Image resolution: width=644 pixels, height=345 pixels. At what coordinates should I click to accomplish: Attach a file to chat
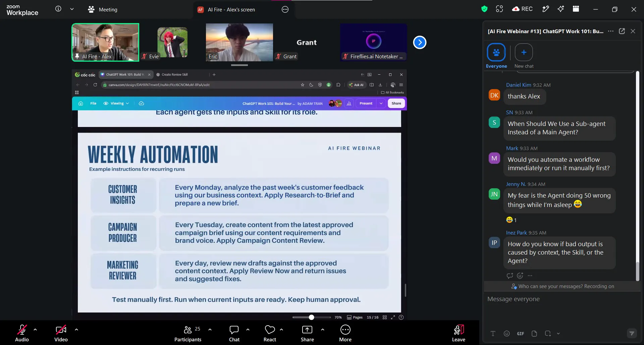point(534,334)
